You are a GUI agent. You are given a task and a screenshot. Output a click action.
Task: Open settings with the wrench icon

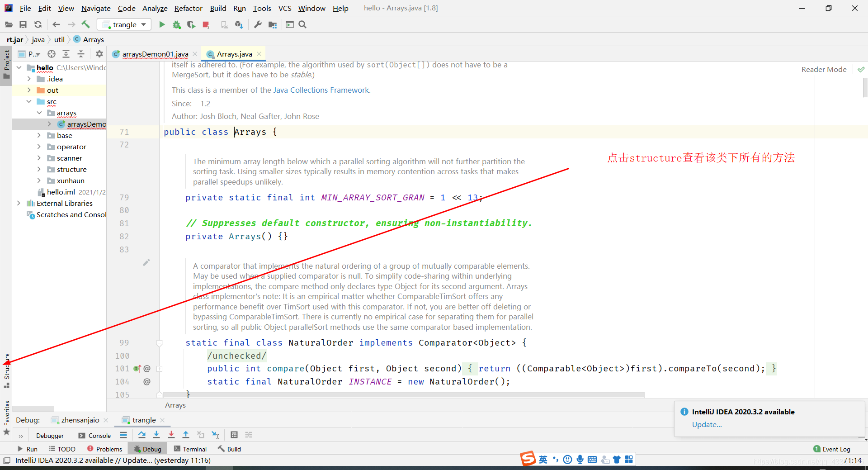coord(258,24)
